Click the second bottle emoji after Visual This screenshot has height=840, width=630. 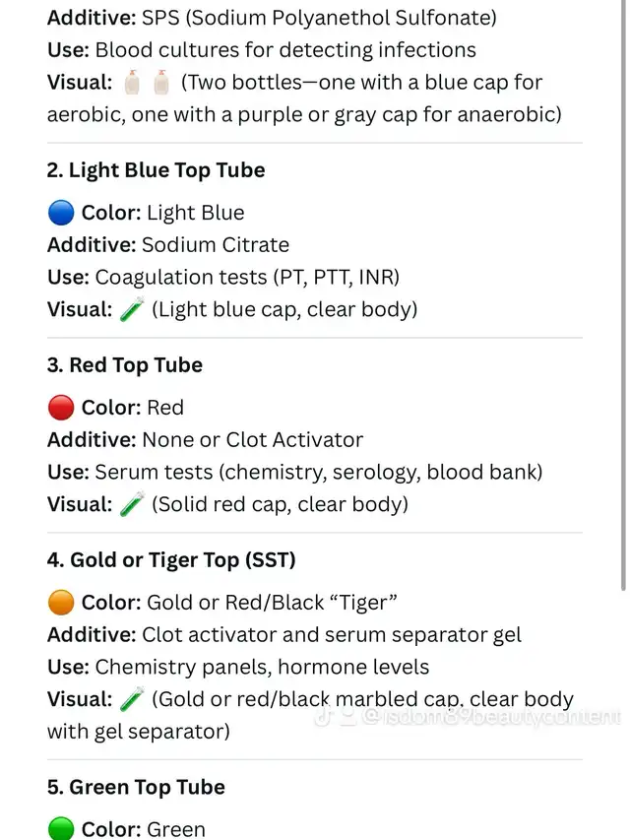(x=162, y=83)
